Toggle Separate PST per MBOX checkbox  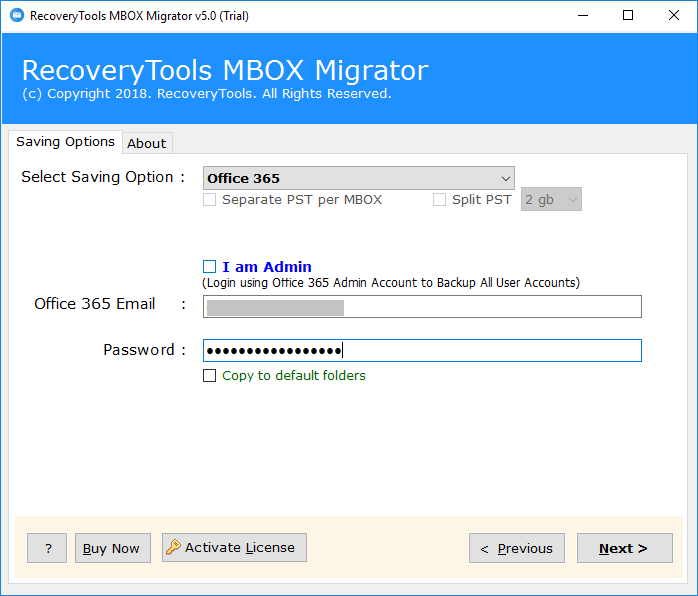(x=209, y=199)
